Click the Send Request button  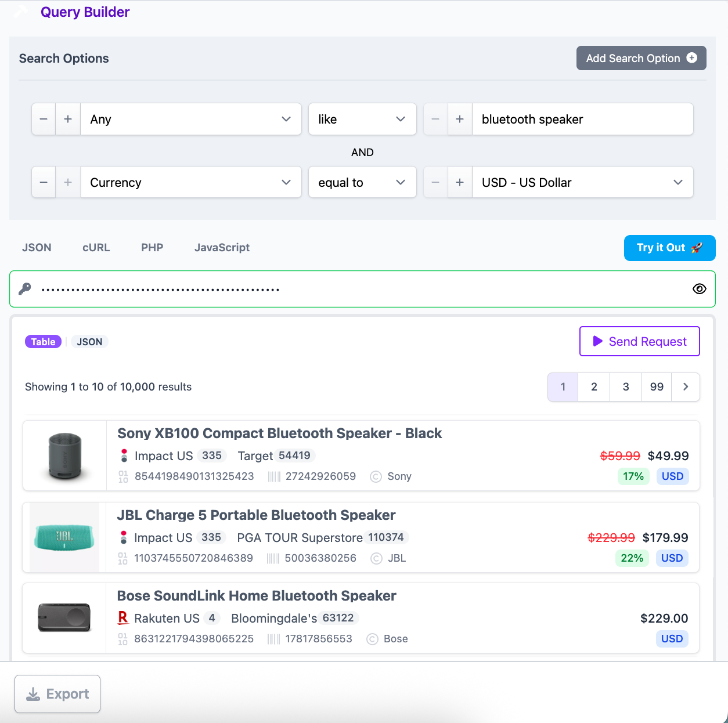tap(640, 341)
